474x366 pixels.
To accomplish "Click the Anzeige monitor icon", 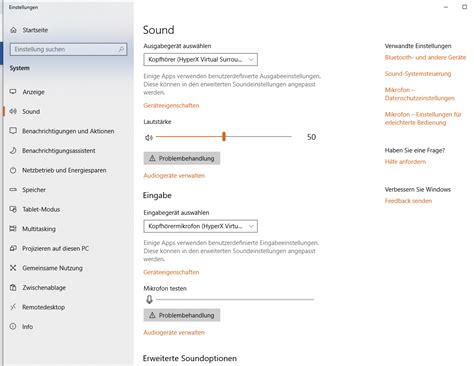I will pyautogui.click(x=13, y=92).
